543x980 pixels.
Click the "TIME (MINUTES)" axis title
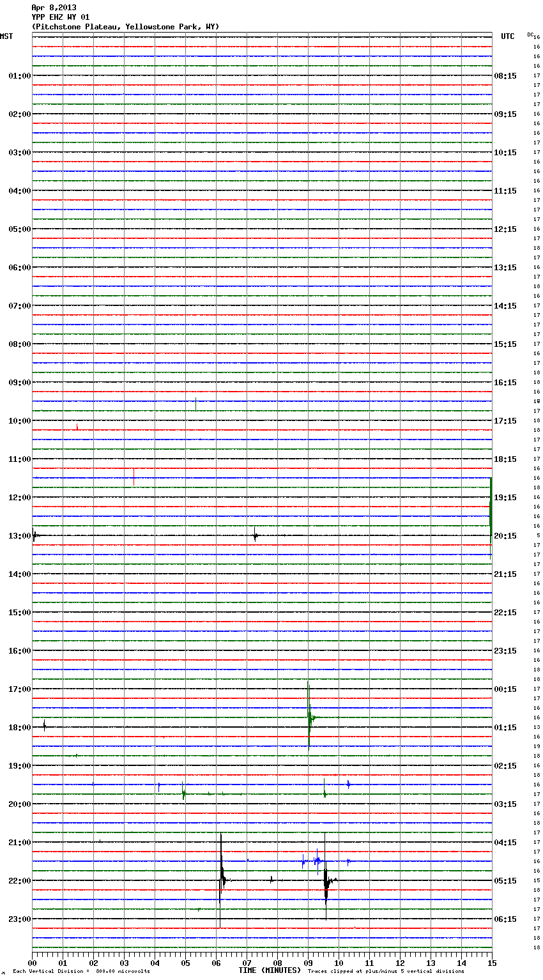click(x=270, y=970)
